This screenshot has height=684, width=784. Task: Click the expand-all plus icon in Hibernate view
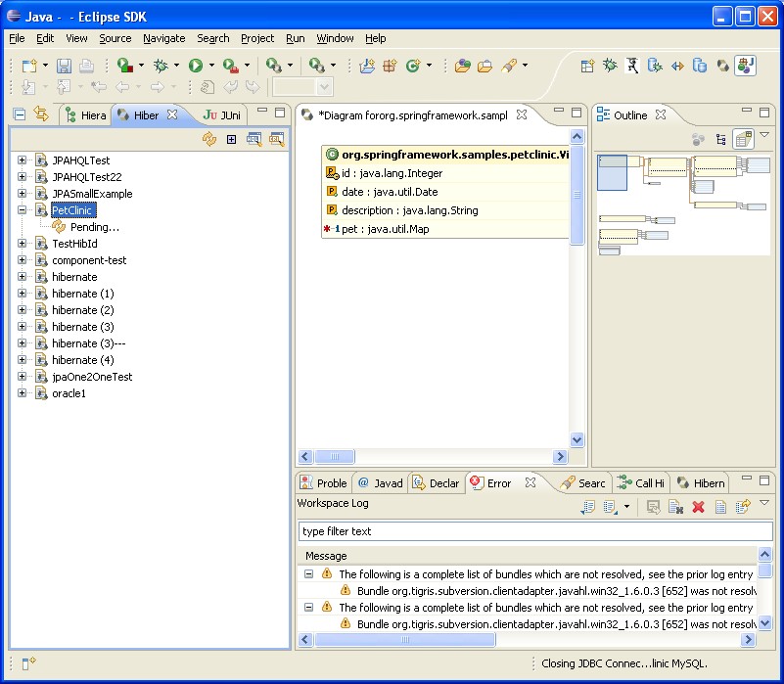coord(231,140)
